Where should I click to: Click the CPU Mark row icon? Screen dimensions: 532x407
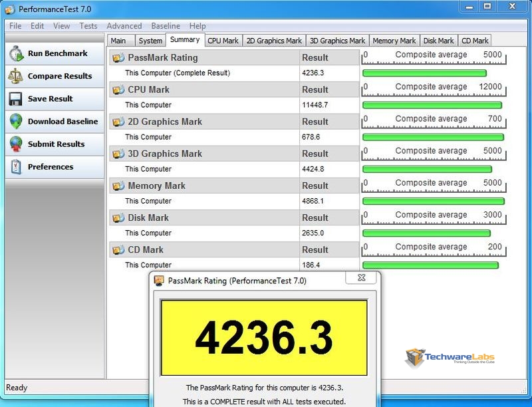click(x=118, y=90)
